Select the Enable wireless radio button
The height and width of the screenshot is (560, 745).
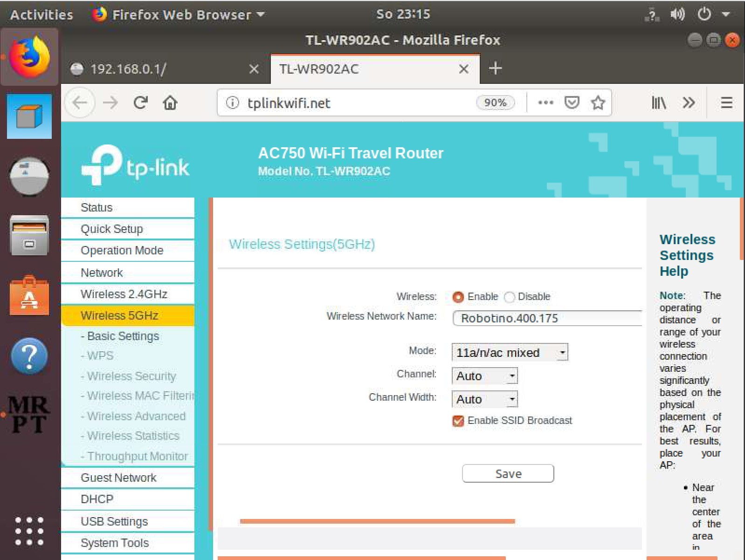tap(458, 297)
